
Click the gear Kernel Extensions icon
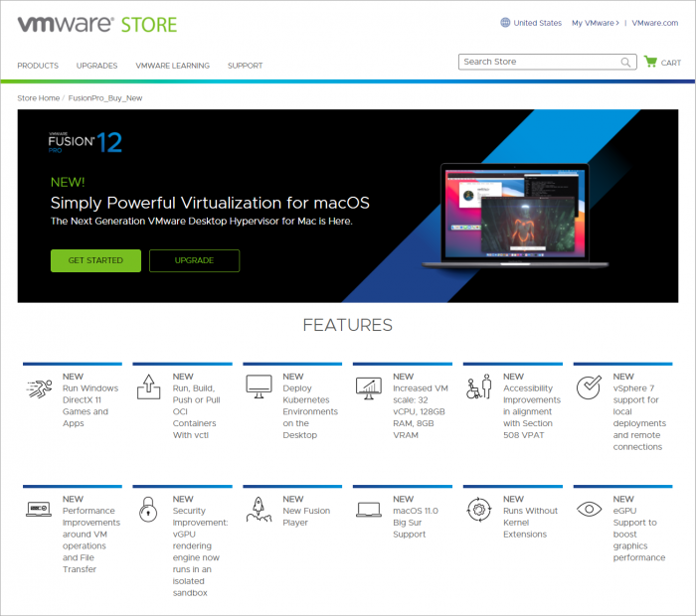479,510
